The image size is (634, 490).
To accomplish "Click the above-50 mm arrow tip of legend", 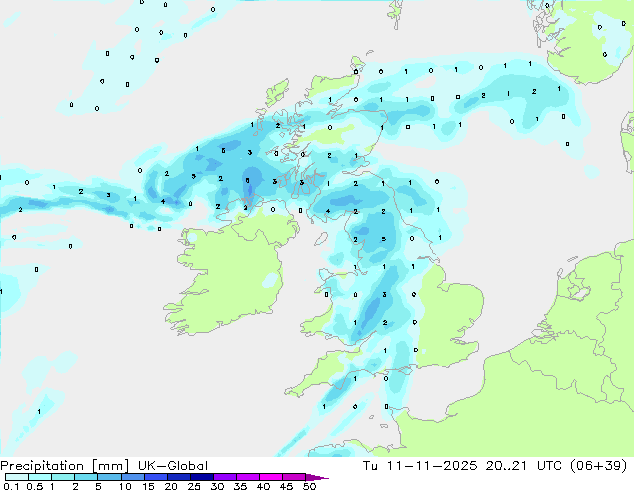I will [317, 477].
